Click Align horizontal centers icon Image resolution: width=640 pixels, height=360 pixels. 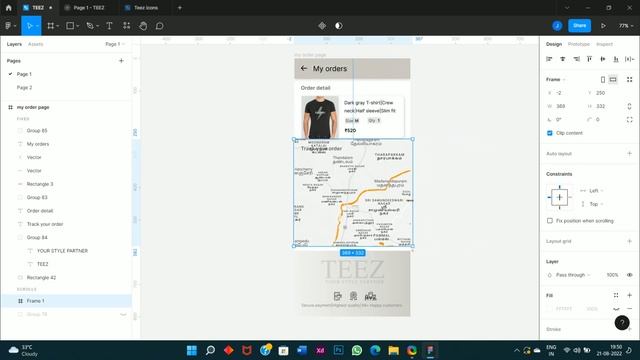(x=562, y=59)
